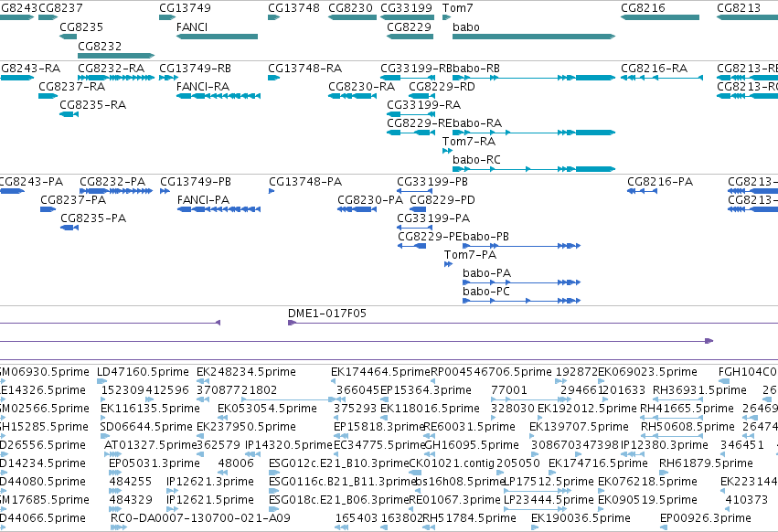Select transcript FANCI-RA
The image size is (778, 532).
click(202, 86)
